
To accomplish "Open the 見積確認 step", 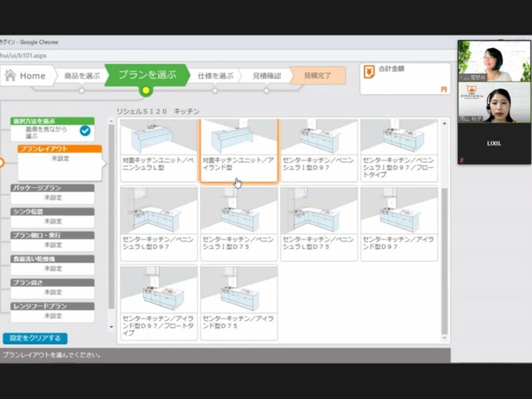I will (x=266, y=76).
